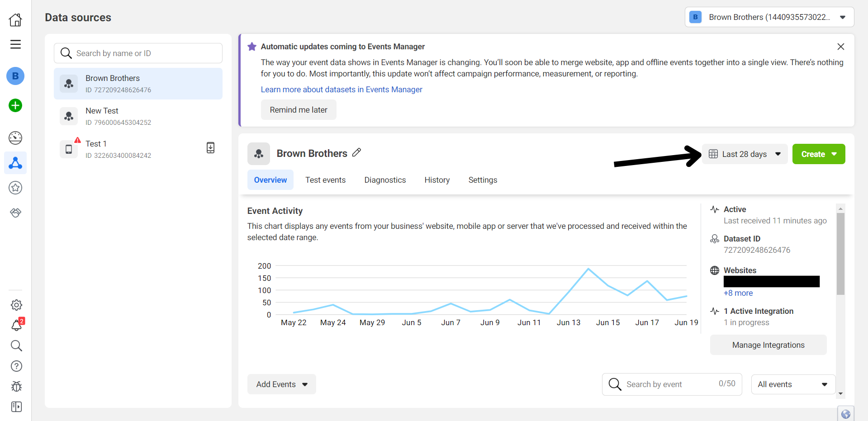The image size is (868, 421).
Task: Open the home icon in sidebar
Action: 15,20
